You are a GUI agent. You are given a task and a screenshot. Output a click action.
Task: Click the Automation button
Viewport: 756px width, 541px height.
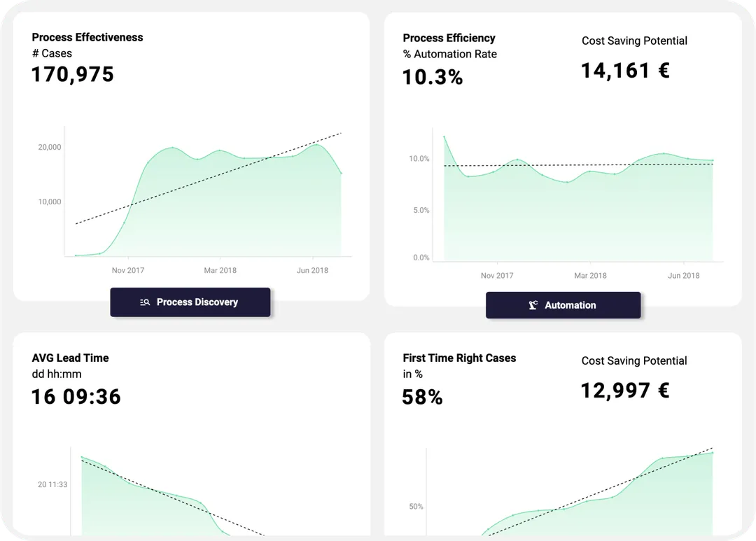coord(563,305)
